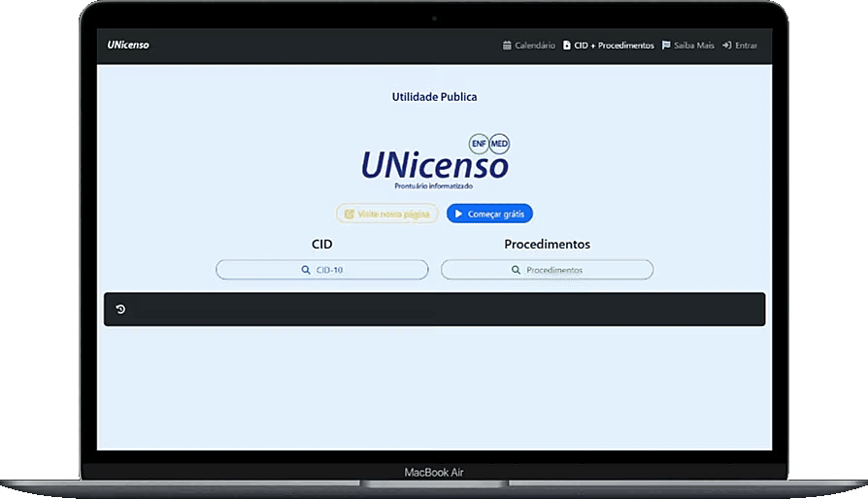Click the history icon in dark bar
Image resolution: width=868 pixels, height=499 pixels.
pyautogui.click(x=120, y=310)
